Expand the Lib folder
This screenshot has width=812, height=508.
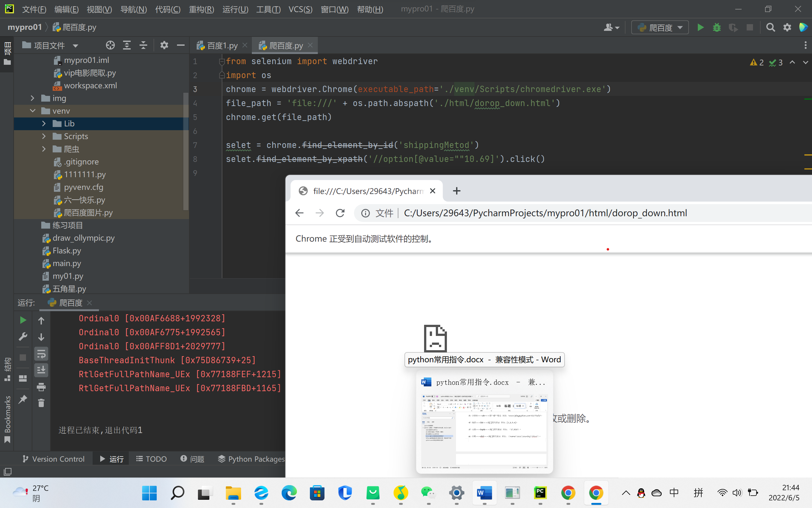pyautogui.click(x=44, y=124)
